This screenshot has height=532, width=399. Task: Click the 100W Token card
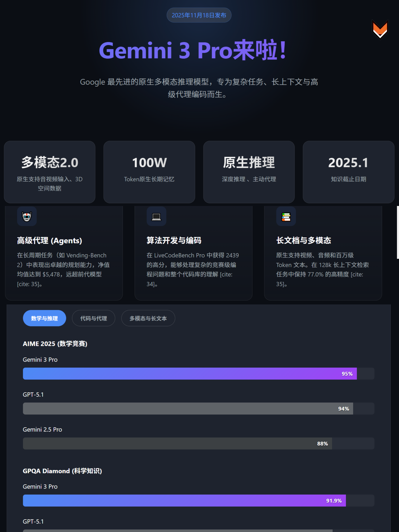(149, 172)
